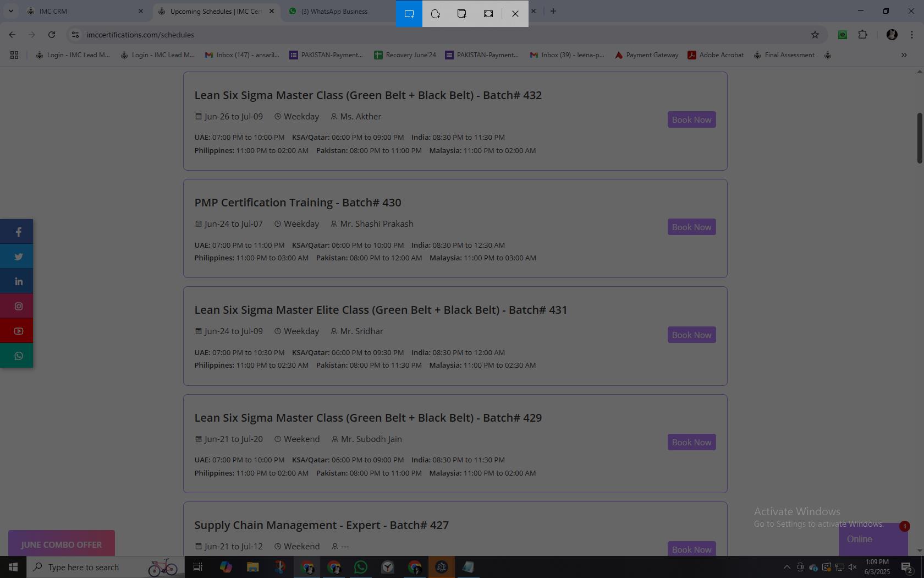Open the LinkedIn social sidebar icon
Viewport: 924px width, 578px height.
pos(16,281)
